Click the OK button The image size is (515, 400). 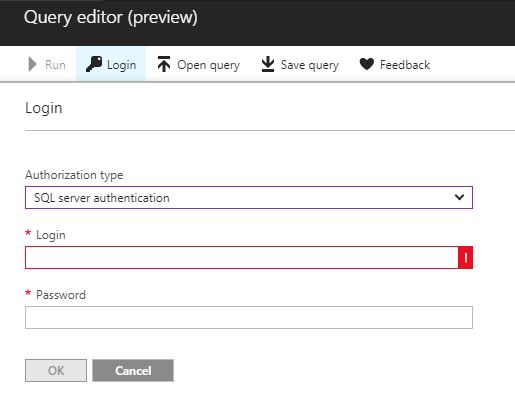coord(56,370)
